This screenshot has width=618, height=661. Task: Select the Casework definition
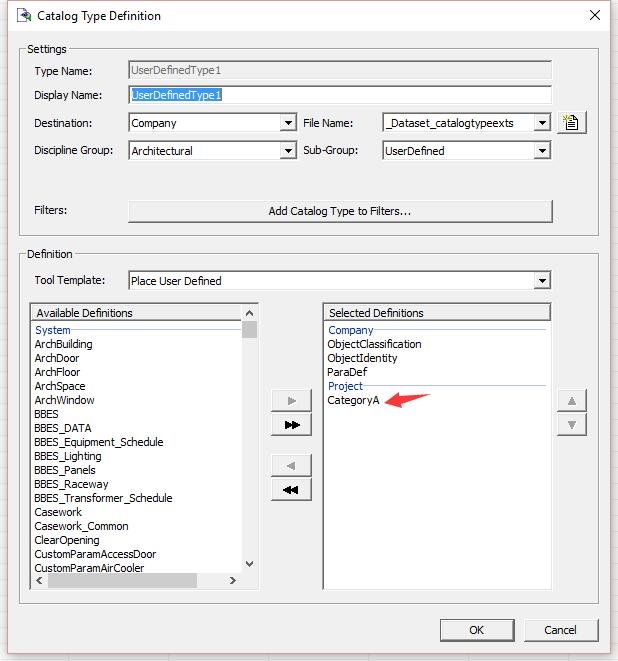click(58, 512)
